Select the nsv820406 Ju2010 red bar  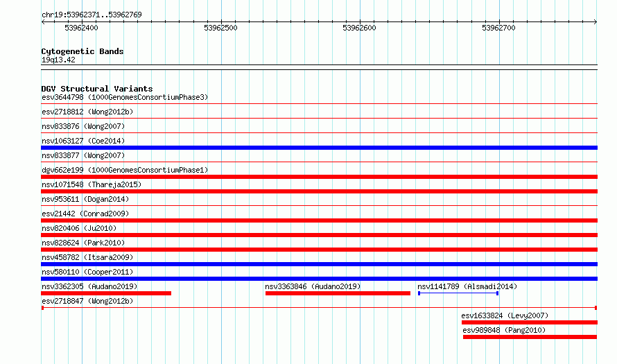click(319, 235)
